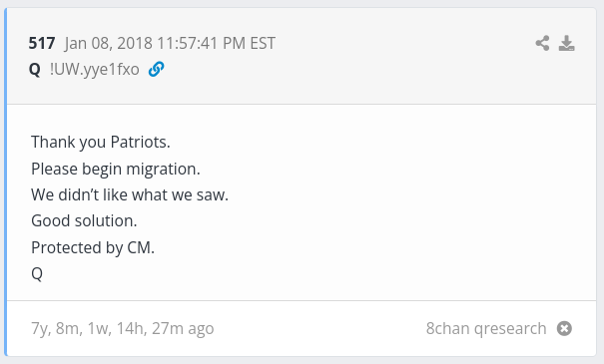Click the bold Q author name

(x=35, y=70)
